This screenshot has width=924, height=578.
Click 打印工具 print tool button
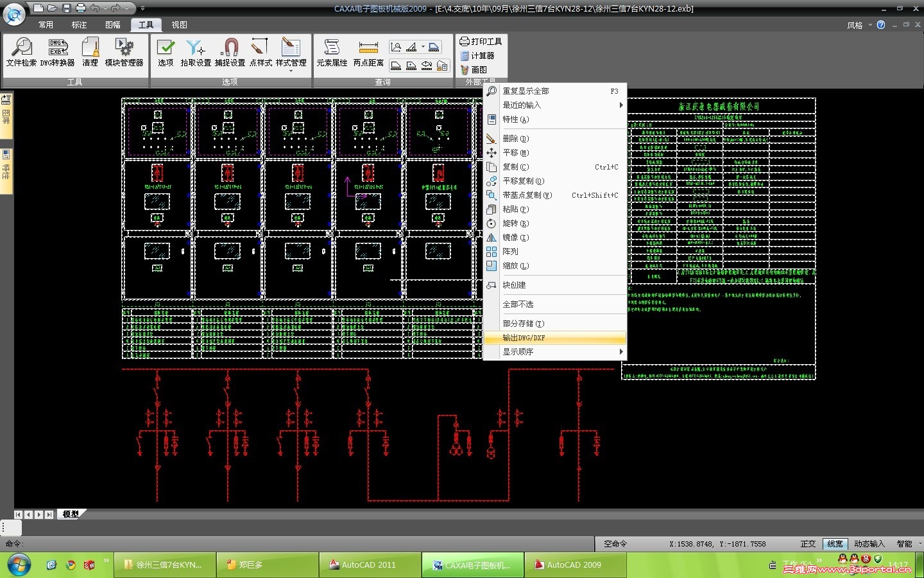[x=481, y=42]
